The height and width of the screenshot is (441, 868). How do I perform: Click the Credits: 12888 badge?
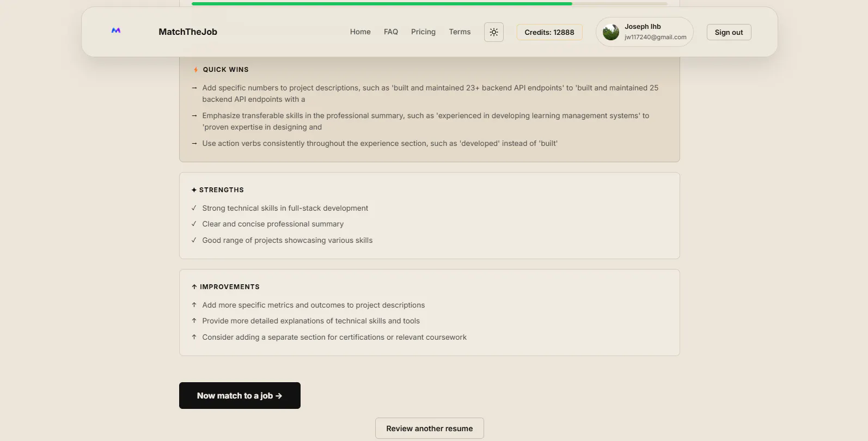549,32
